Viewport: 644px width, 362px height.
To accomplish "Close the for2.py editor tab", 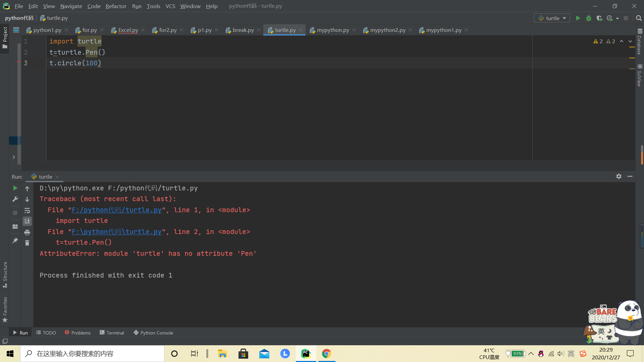I will click(181, 30).
